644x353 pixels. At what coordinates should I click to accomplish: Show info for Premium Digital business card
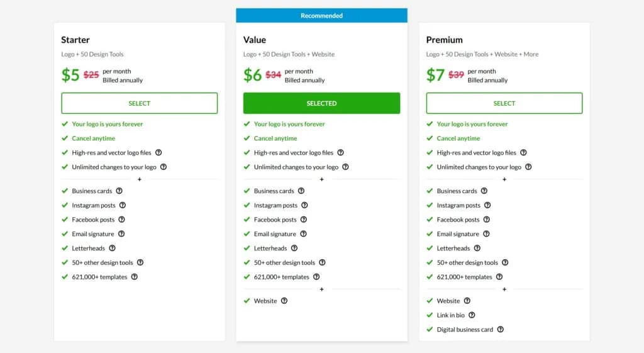click(x=500, y=330)
